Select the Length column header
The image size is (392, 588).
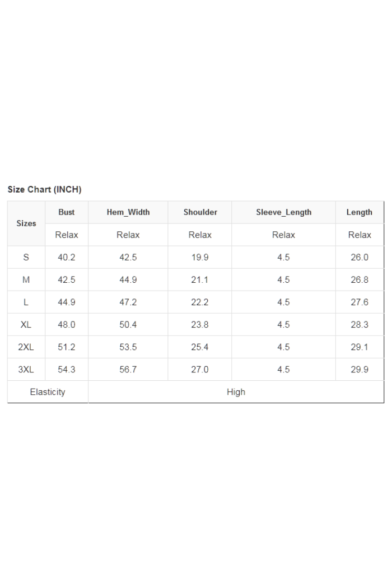pos(360,212)
